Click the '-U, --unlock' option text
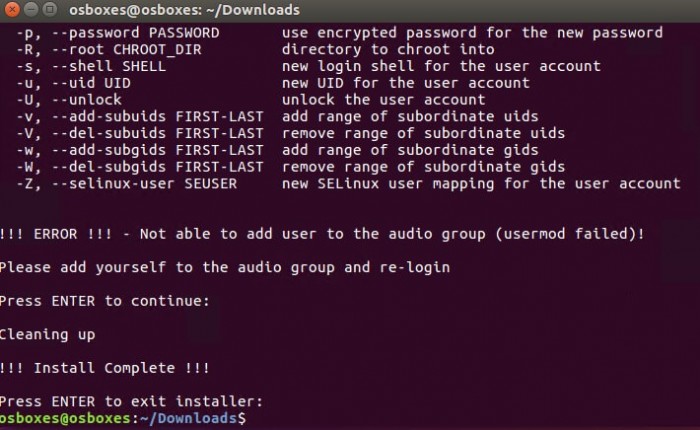 [69, 100]
